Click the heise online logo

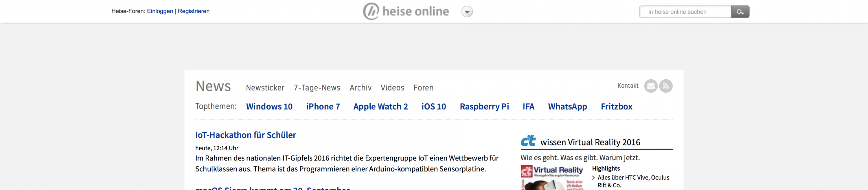pos(406,12)
